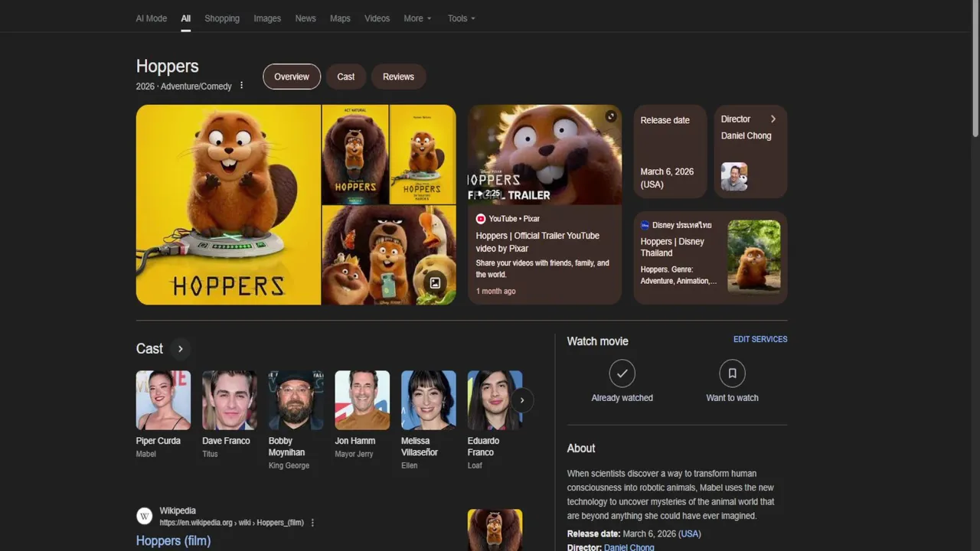Image resolution: width=980 pixels, height=551 pixels.
Task: Open the Hoppers | Disney Thailand result
Action: pos(672,247)
